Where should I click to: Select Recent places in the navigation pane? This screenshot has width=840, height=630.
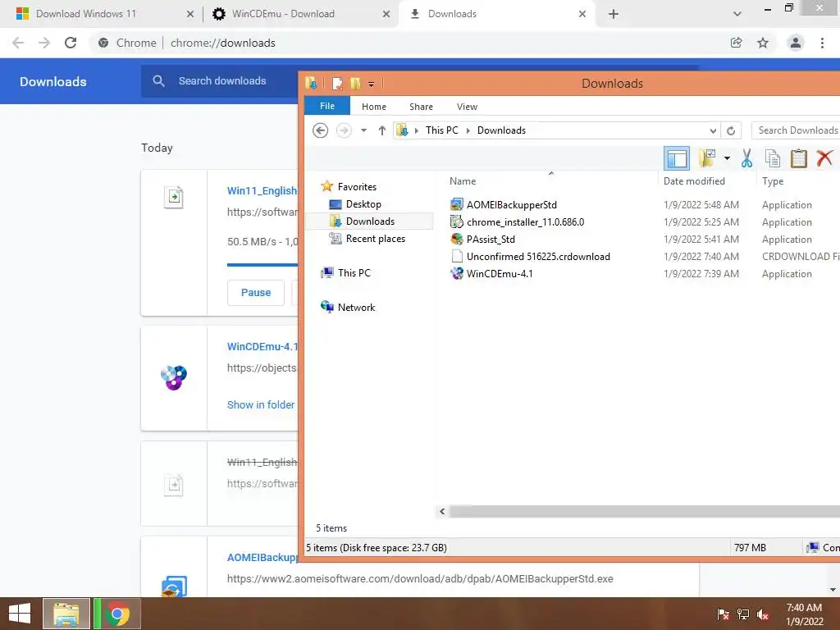[375, 239]
